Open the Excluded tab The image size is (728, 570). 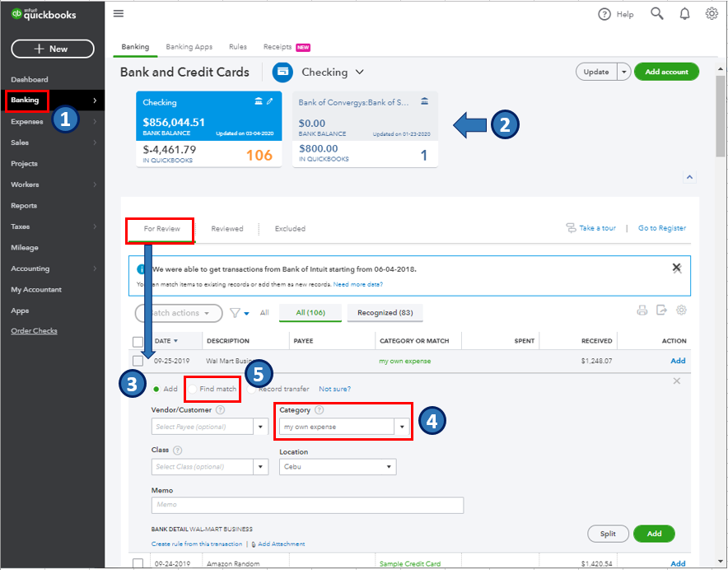[x=290, y=228]
